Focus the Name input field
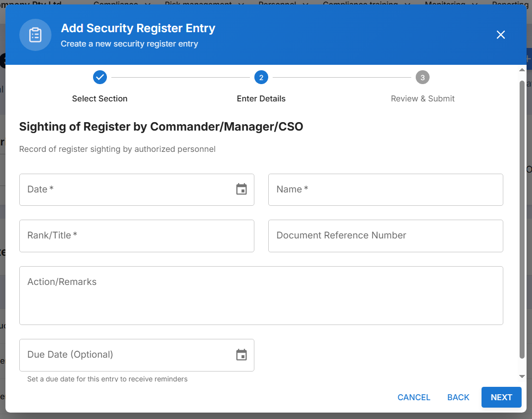Screen dimensions: 532x419 (386, 189)
